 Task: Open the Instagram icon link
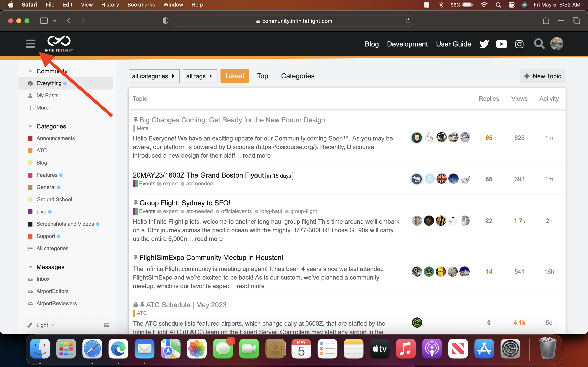pyautogui.click(x=519, y=44)
